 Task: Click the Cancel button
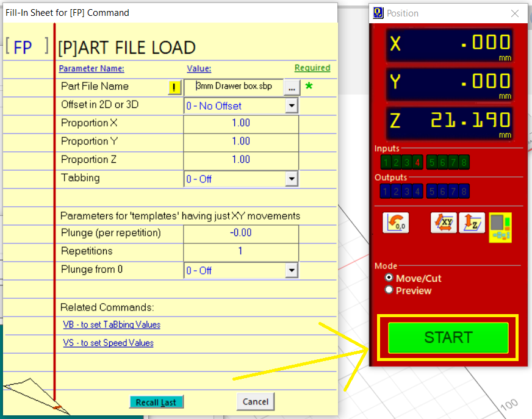tap(255, 401)
